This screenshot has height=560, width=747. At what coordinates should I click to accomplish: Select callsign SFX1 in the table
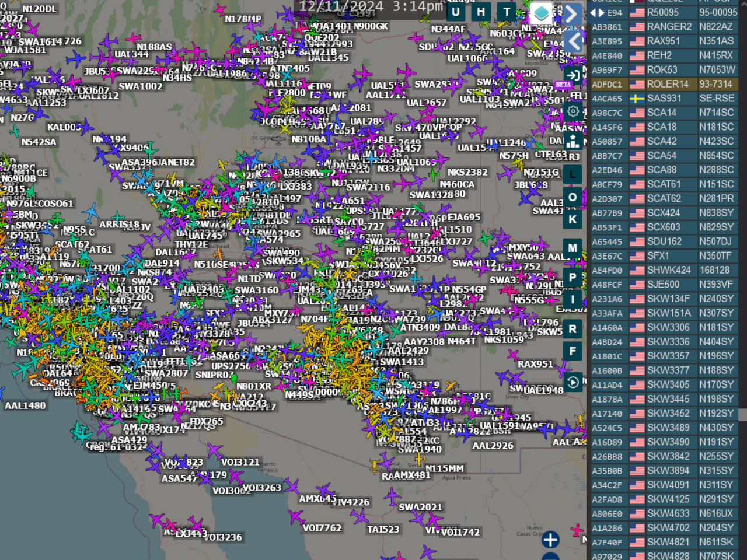pyautogui.click(x=658, y=256)
